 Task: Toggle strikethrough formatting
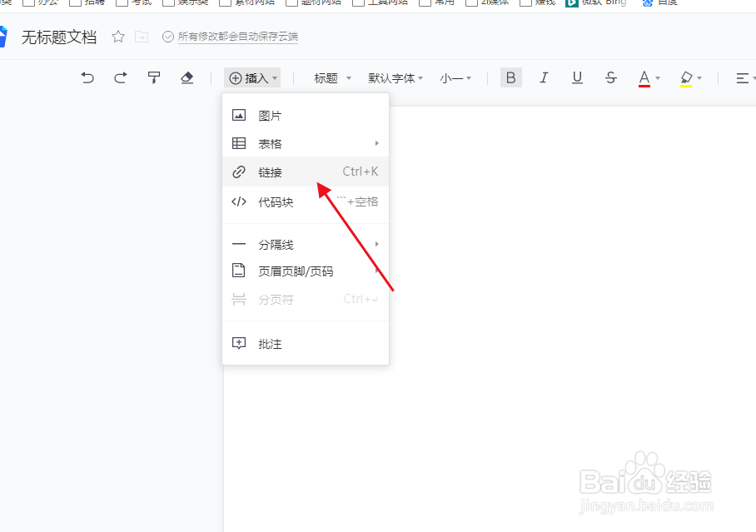[610, 77]
